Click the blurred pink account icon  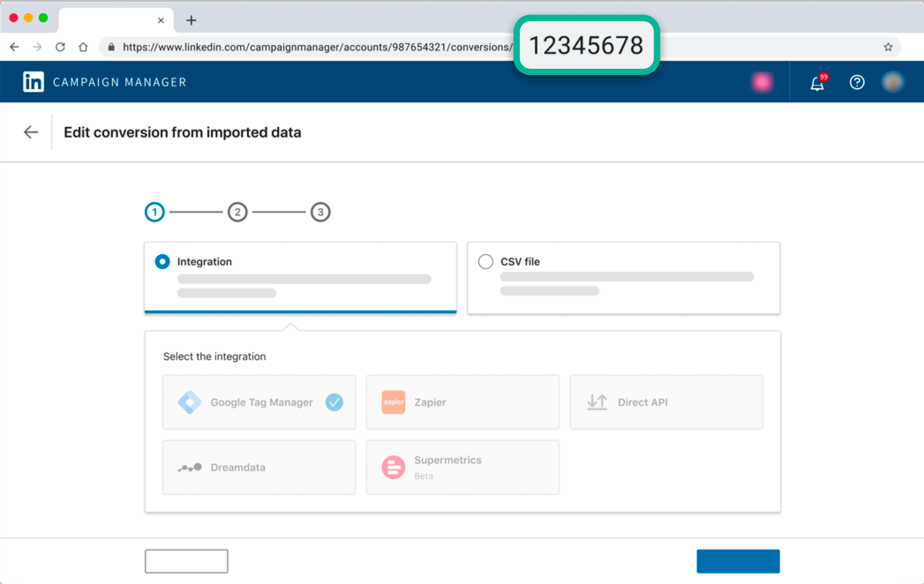762,82
